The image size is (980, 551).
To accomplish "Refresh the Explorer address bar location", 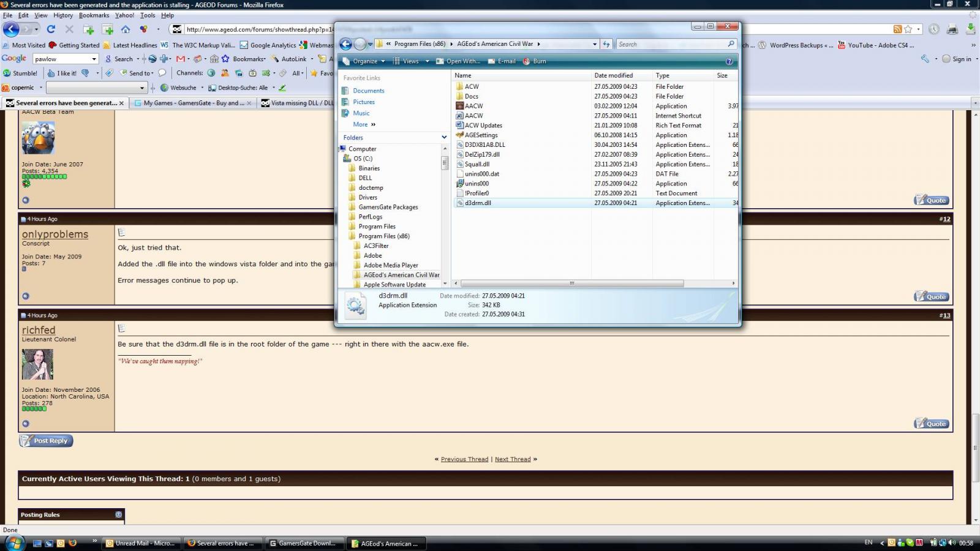I will click(606, 44).
